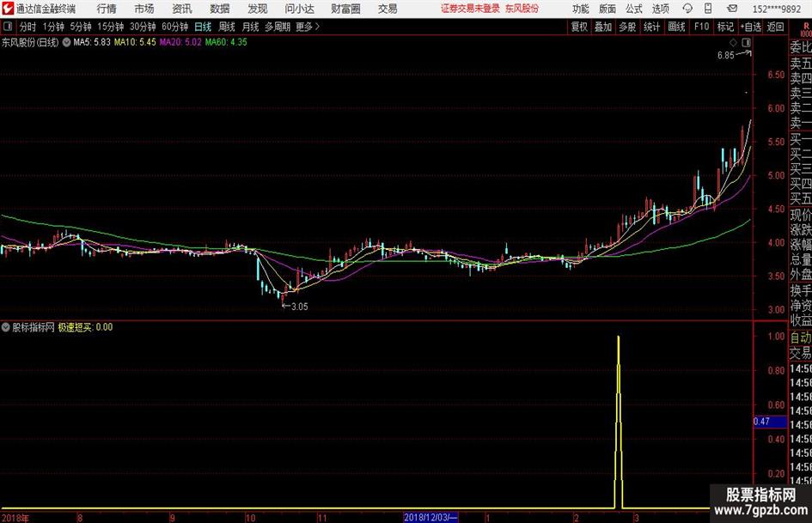
Task: Click the 6.85 high price label
Action: click(x=725, y=56)
